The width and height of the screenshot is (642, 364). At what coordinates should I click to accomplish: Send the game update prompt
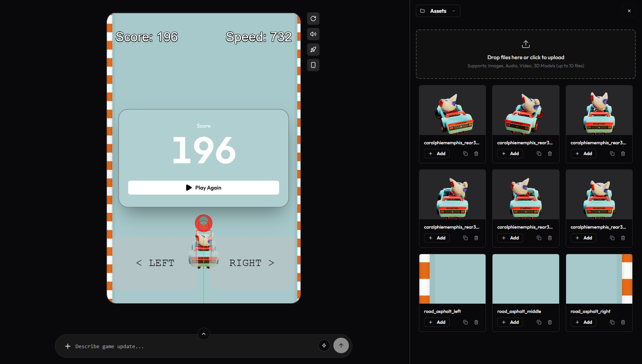point(341,345)
